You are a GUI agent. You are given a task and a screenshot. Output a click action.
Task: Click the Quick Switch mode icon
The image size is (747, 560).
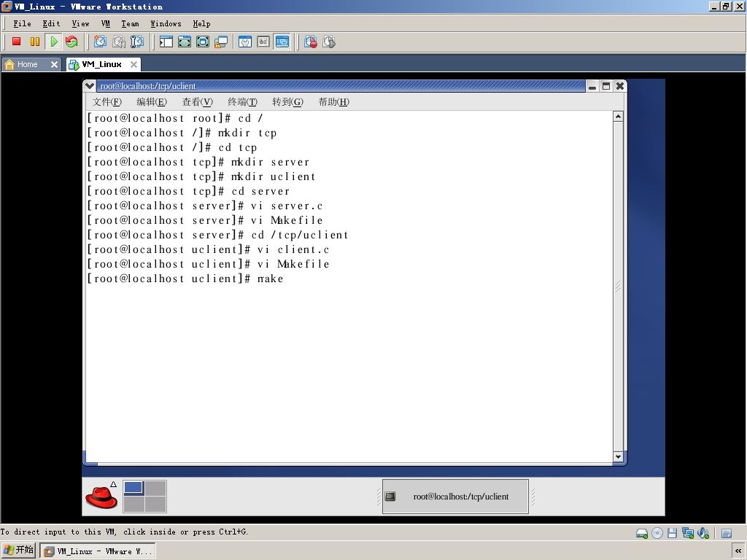click(185, 42)
